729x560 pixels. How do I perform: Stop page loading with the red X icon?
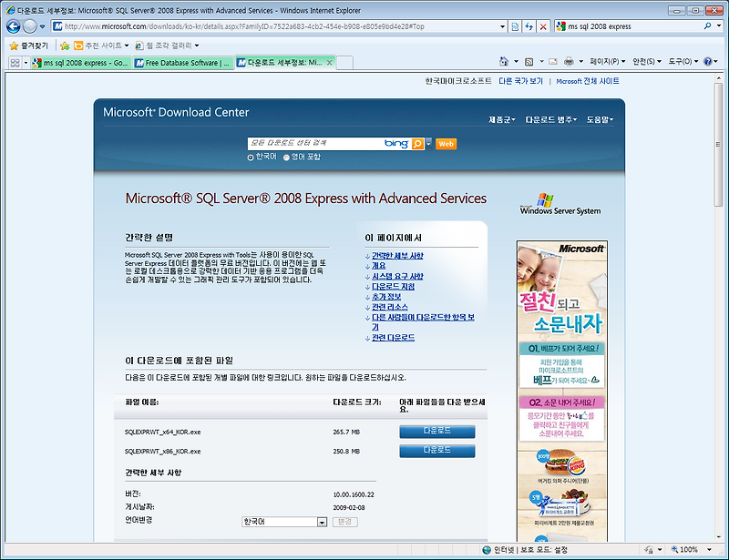[542, 26]
